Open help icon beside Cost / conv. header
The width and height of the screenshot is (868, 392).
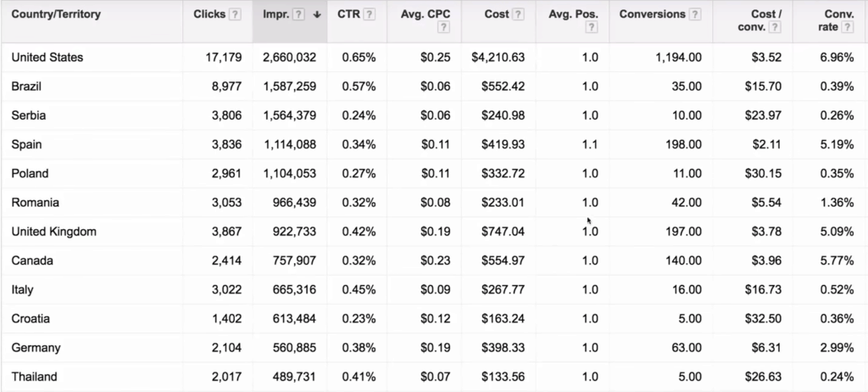(x=775, y=27)
